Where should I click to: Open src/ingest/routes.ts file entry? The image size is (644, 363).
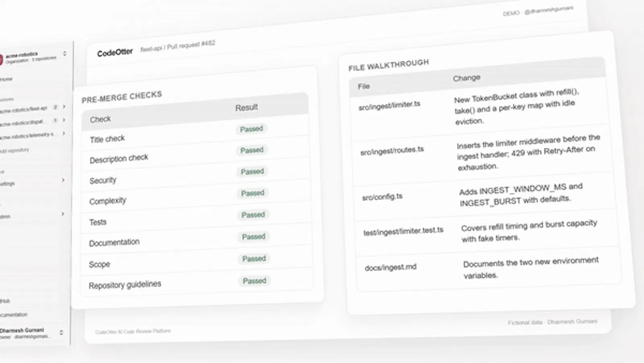point(392,151)
